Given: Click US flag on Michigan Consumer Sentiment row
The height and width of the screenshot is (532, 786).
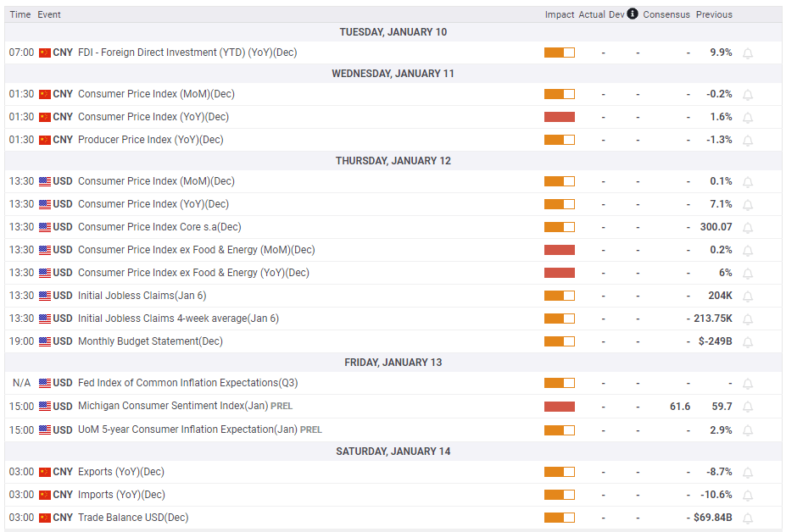Looking at the screenshot, I should click(45, 407).
